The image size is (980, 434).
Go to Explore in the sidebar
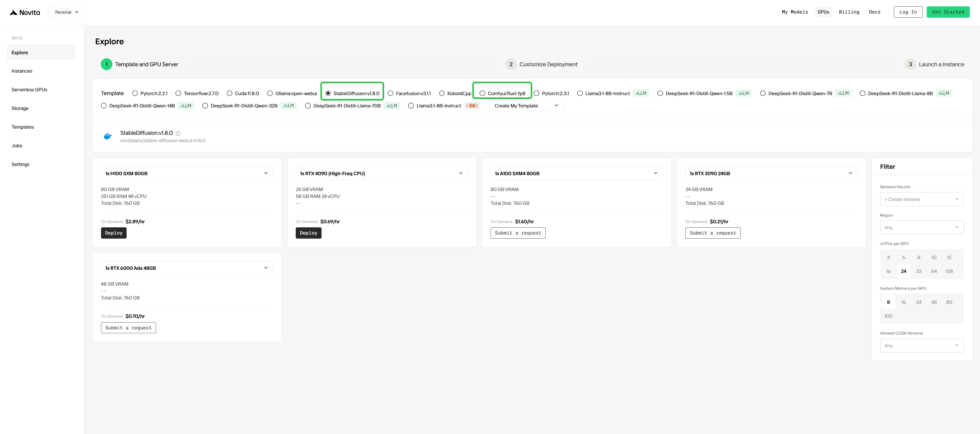click(41, 52)
